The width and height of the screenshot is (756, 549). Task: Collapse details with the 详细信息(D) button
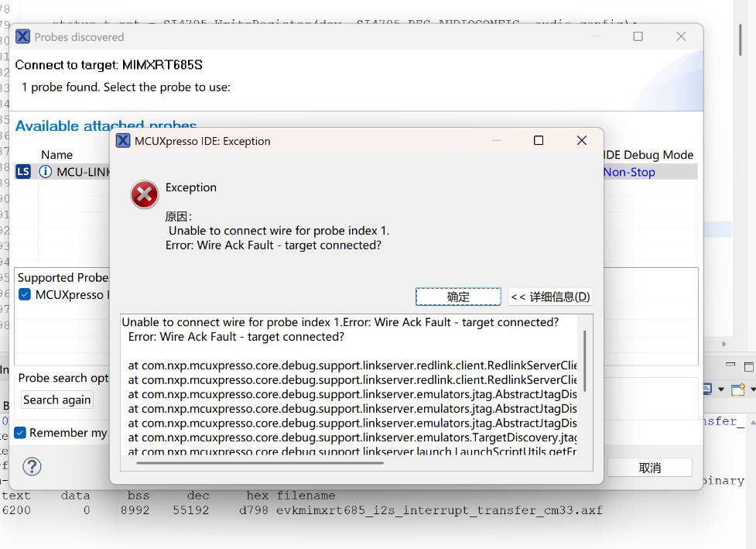pos(550,297)
